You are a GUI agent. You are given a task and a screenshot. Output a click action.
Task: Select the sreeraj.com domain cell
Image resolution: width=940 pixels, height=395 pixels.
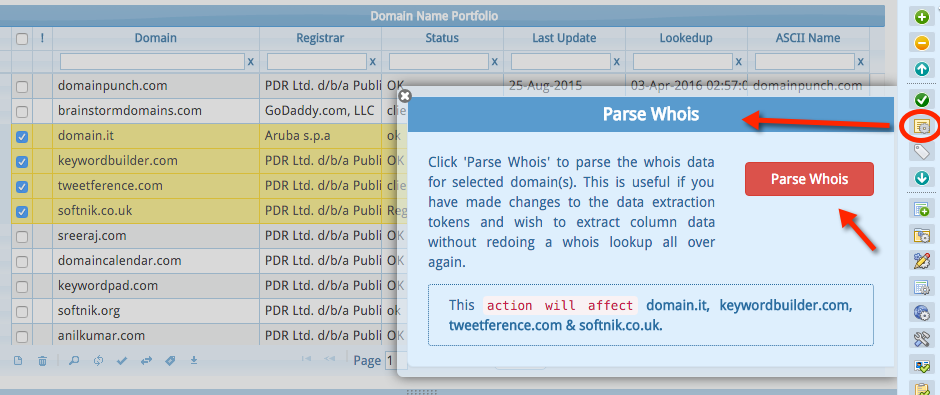(156, 236)
